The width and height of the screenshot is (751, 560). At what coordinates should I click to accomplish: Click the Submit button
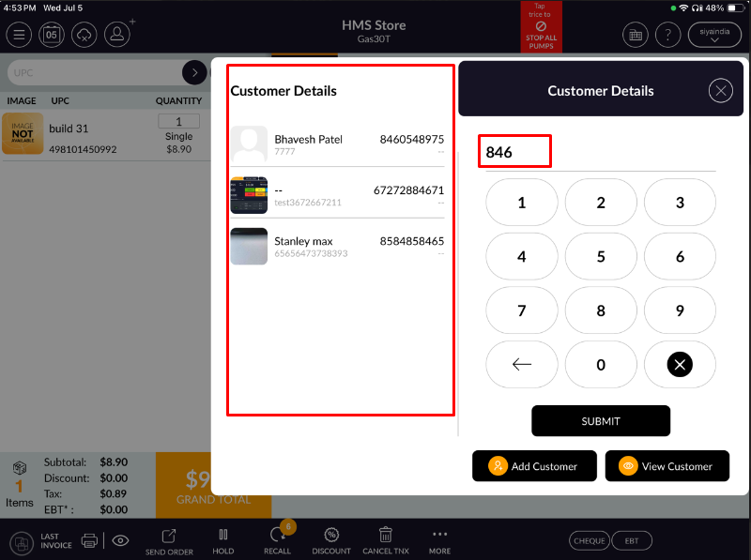600,421
